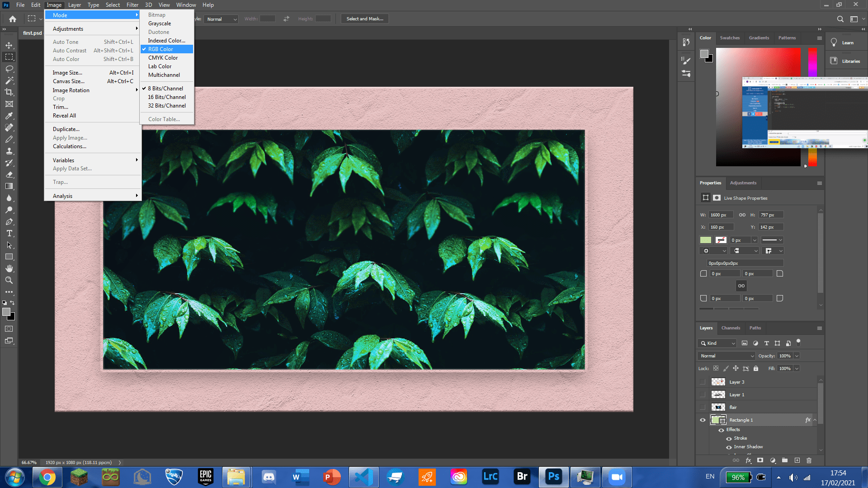
Task: Open the blending mode Normal dropdown
Action: [x=726, y=356]
